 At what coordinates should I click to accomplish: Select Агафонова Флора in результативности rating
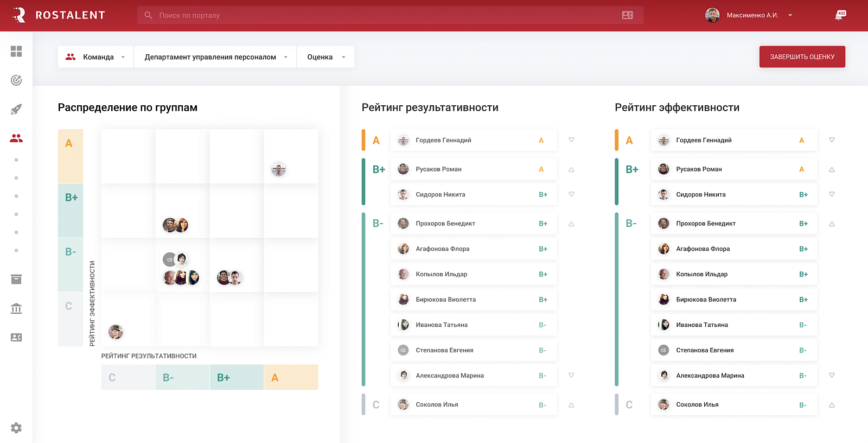click(x=474, y=249)
